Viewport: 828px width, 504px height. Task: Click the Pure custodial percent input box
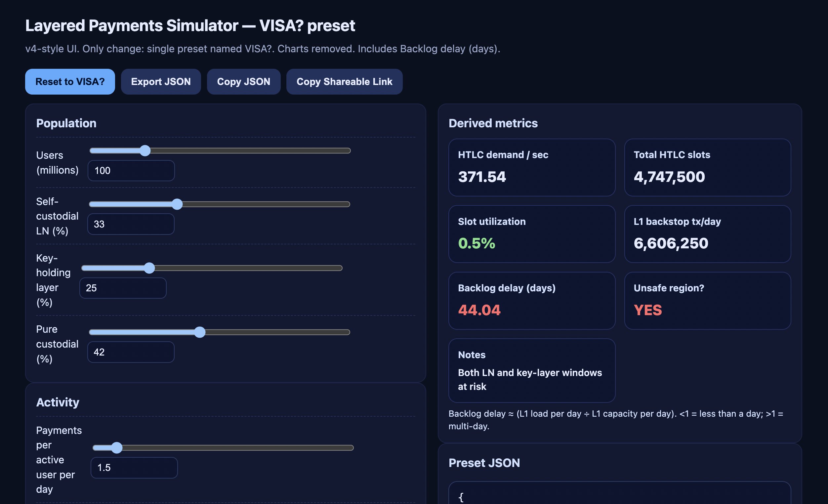pyautogui.click(x=131, y=352)
